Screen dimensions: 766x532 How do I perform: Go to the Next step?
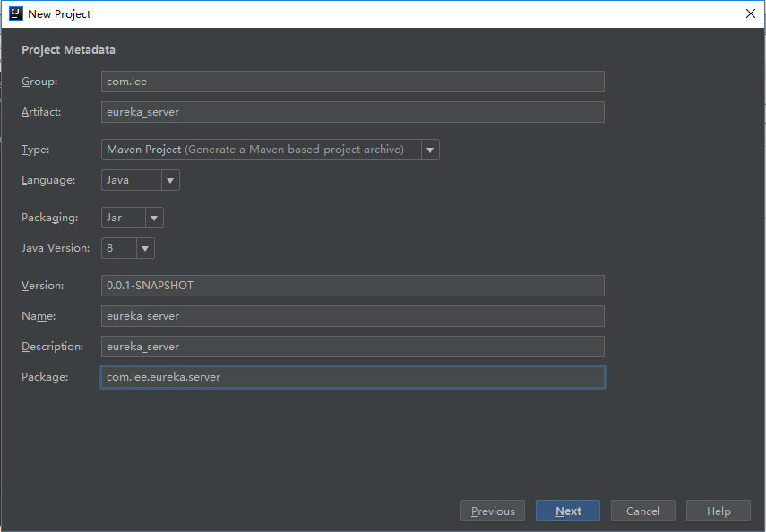click(x=568, y=511)
